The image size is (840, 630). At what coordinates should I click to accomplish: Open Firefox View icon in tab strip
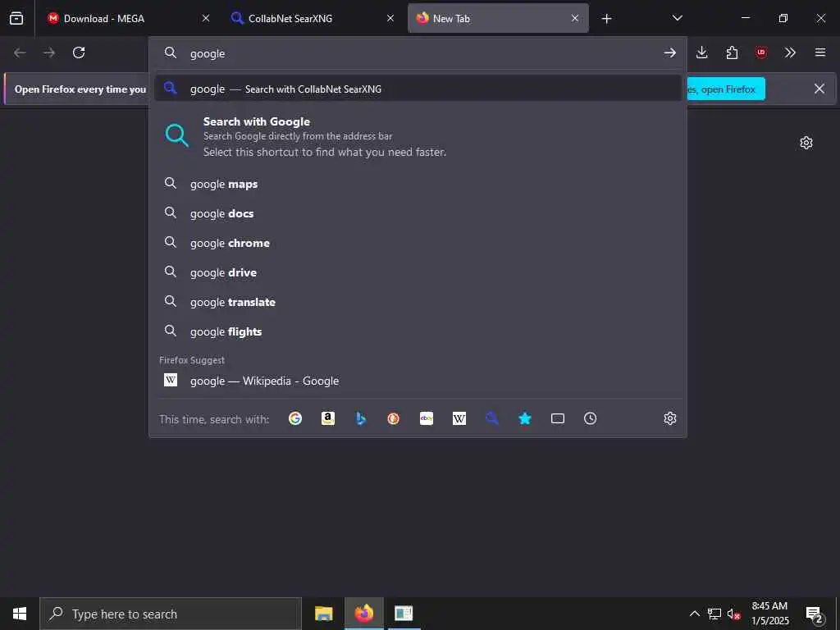pyautogui.click(x=16, y=18)
